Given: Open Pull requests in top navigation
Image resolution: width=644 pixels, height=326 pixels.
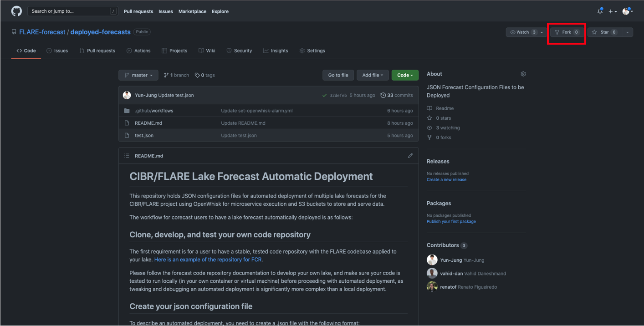Looking at the screenshot, I should (x=139, y=11).
